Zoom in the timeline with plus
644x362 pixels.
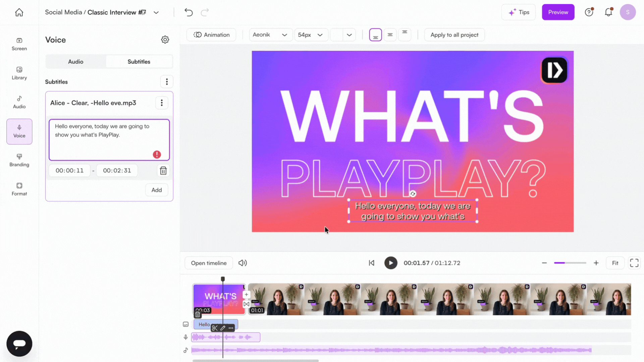coord(596,263)
